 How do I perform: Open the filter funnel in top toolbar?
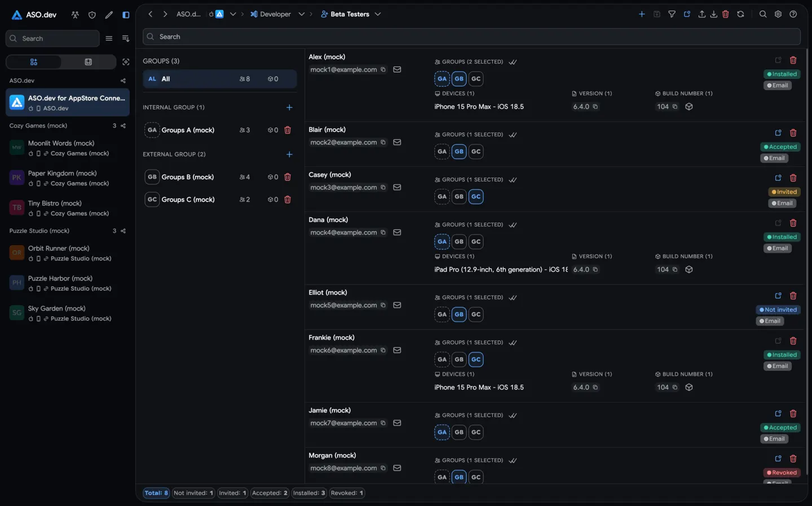672,14
